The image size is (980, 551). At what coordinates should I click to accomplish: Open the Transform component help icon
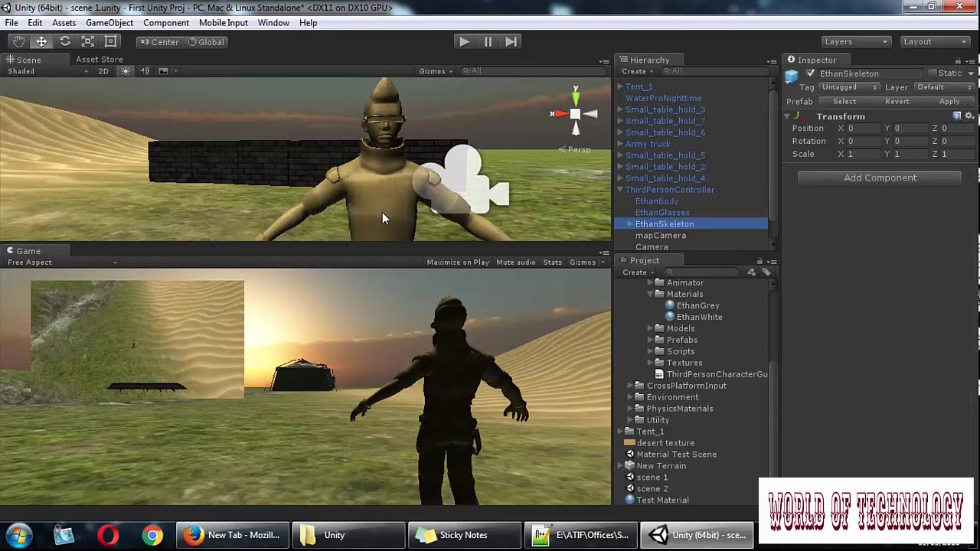pyautogui.click(x=957, y=116)
